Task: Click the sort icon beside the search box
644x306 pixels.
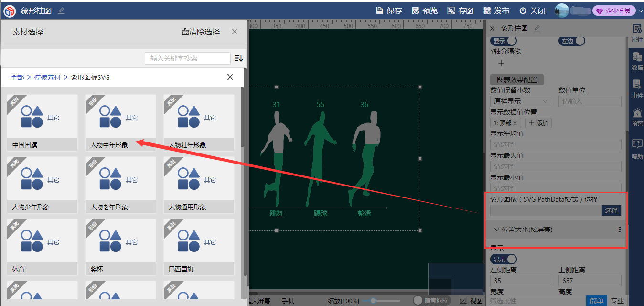Action: (x=239, y=58)
